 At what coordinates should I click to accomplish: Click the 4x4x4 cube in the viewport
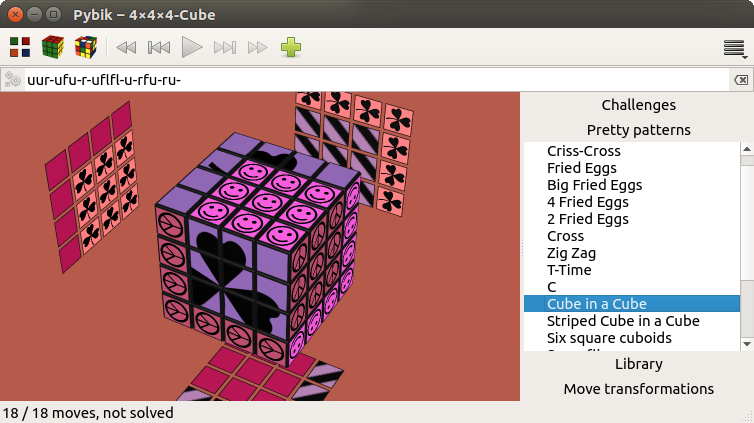point(257,250)
